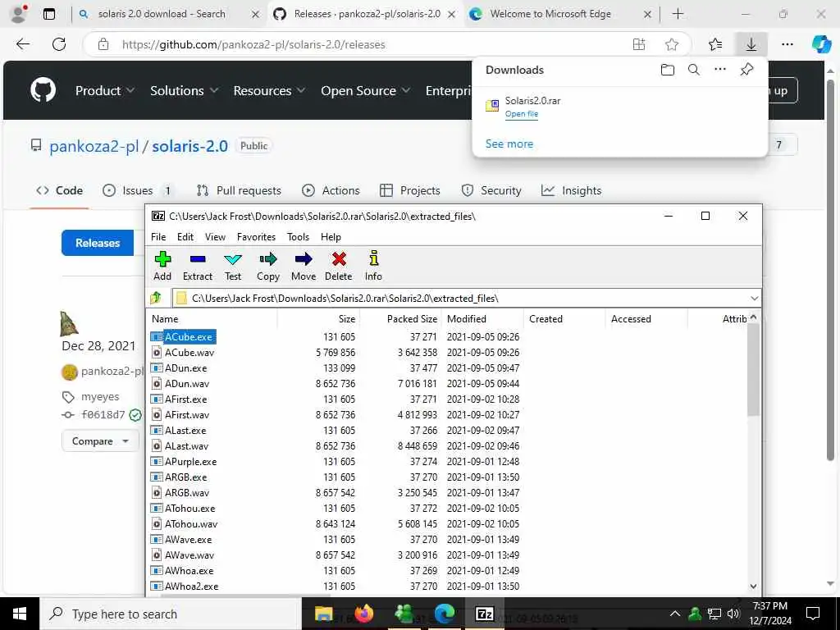Click the Move toolbar icon
This screenshot has width=840, height=630.
pyautogui.click(x=304, y=266)
